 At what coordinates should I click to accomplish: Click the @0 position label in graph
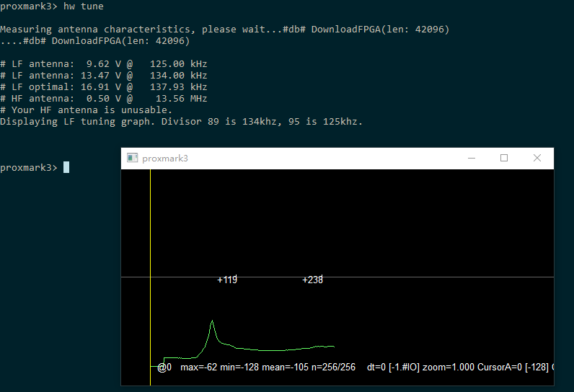pos(164,367)
